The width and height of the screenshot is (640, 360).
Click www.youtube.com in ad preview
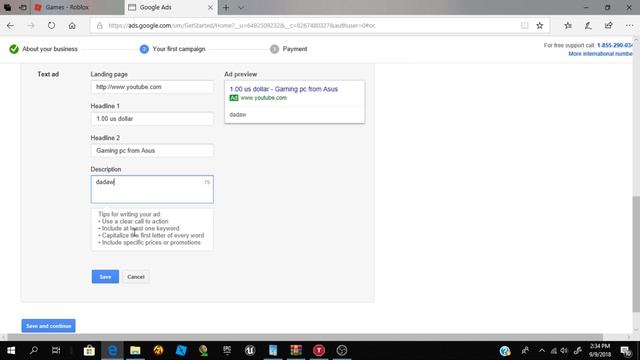click(264, 98)
